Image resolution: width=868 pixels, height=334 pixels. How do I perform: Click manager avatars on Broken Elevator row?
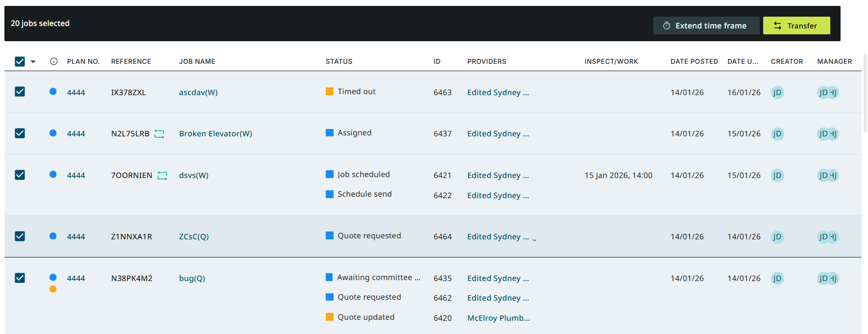pyautogui.click(x=828, y=134)
